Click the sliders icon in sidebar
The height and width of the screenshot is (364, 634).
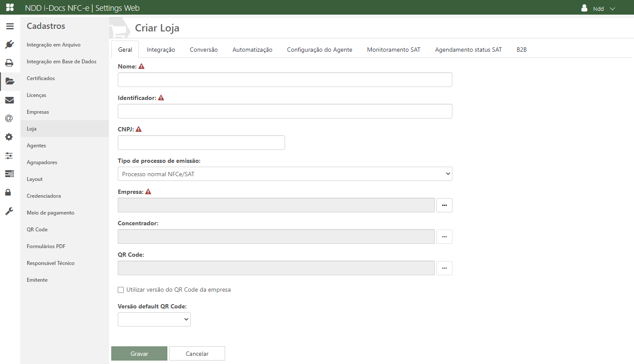(x=9, y=156)
